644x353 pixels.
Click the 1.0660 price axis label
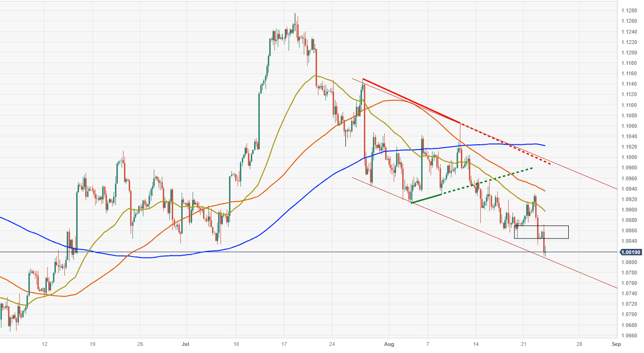pyautogui.click(x=630, y=335)
